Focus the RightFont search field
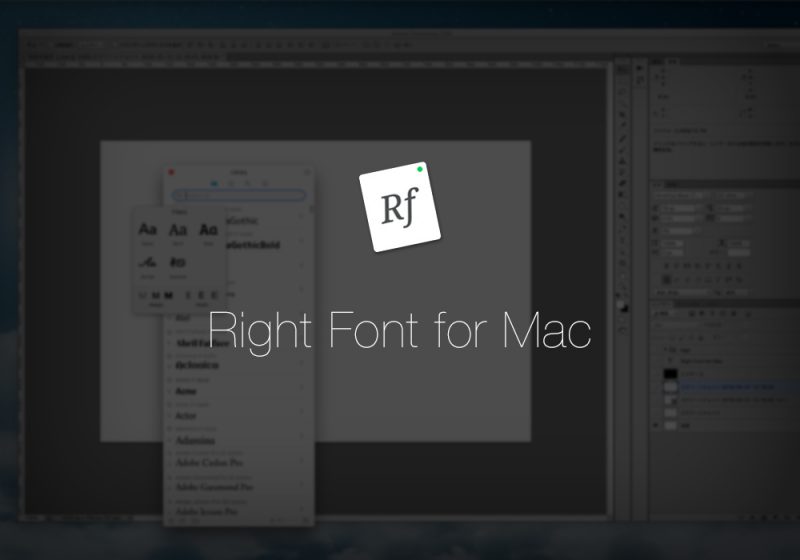Image resolution: width=800 pixels, height=560 pixels. click(x=239, y=195)
